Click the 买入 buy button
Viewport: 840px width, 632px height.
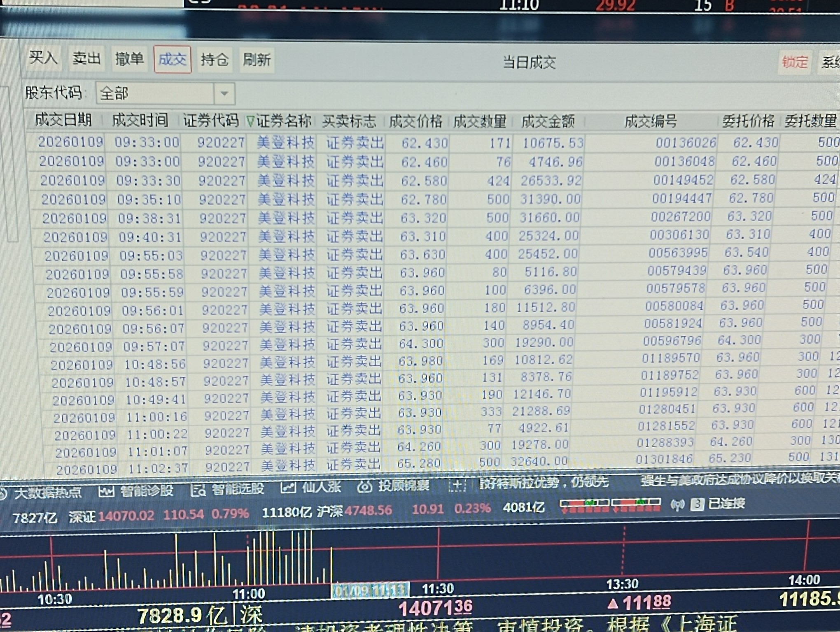click(x=43, y=58)
